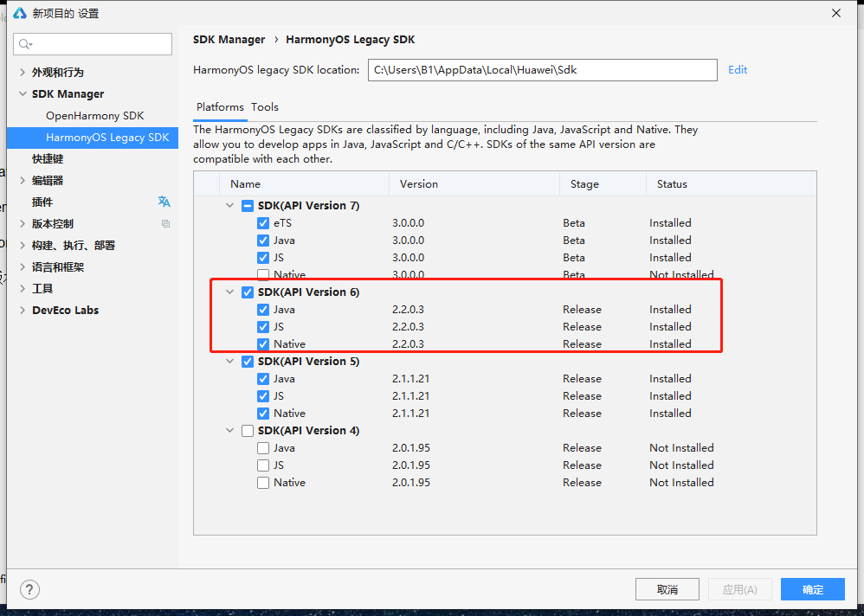
Task: Click Release stage in Java 2.0.1.95 row
Action: click(x=582, y=448)
